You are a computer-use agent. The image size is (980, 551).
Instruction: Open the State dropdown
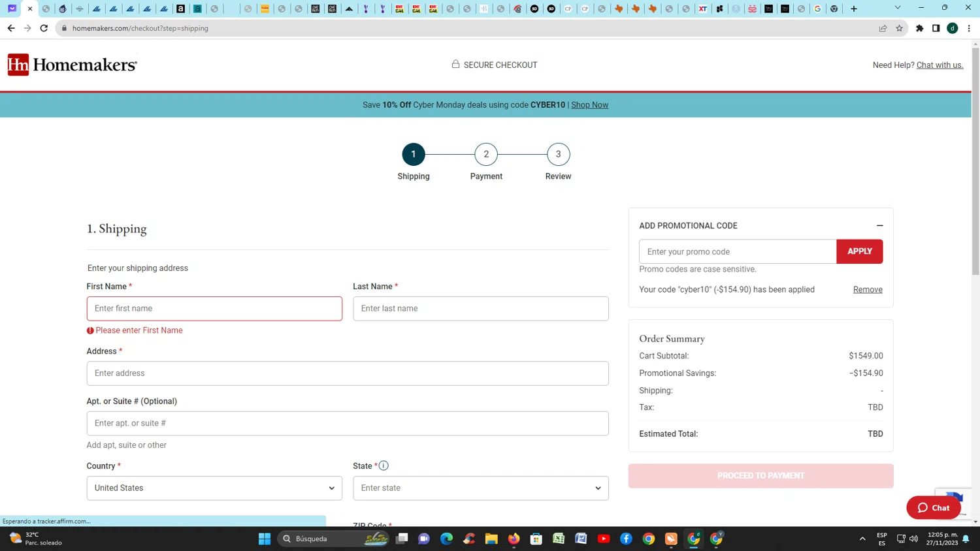point(481,488)
